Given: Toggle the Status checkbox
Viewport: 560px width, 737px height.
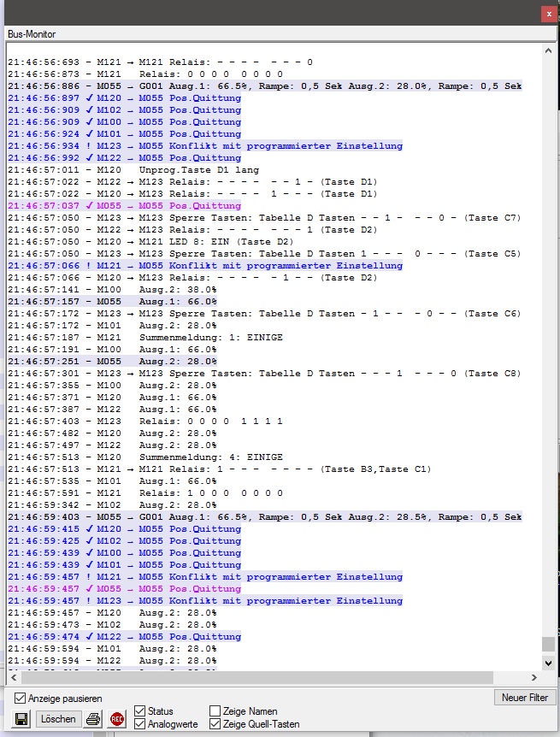Looking at the screenshot, I should pos(140,711).
